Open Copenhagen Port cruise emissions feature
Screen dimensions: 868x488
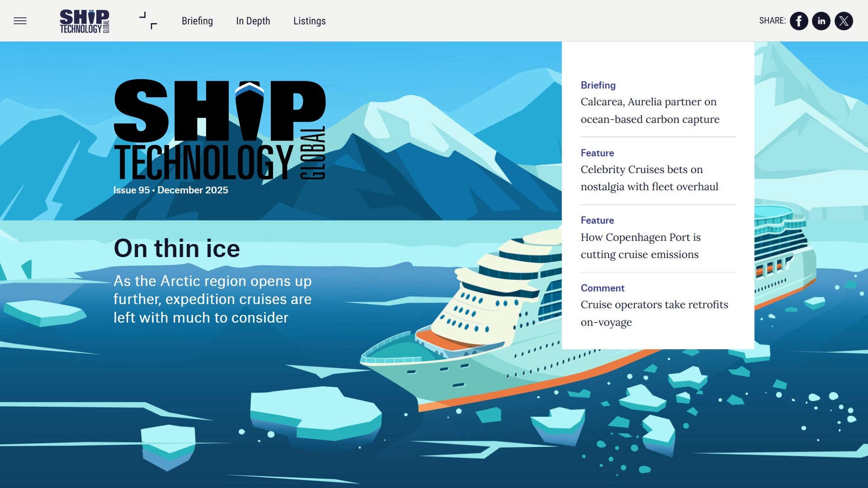click(x=640, y=246)
